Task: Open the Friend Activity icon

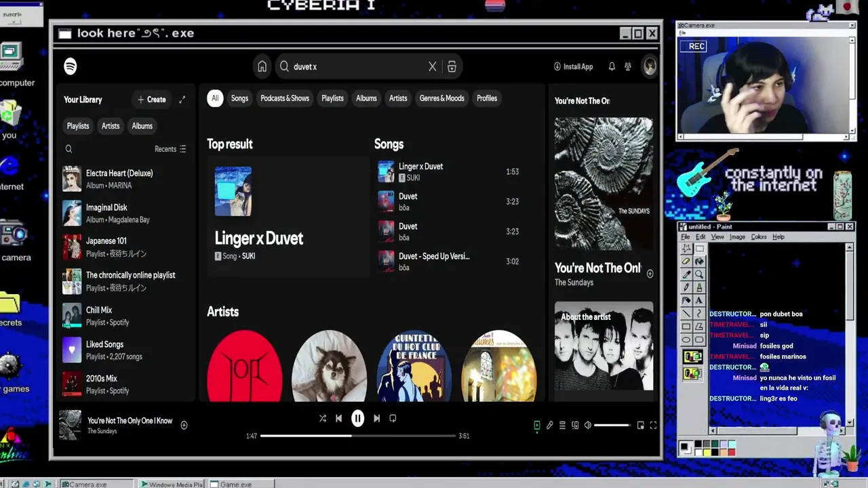Action: pos(628,66)
